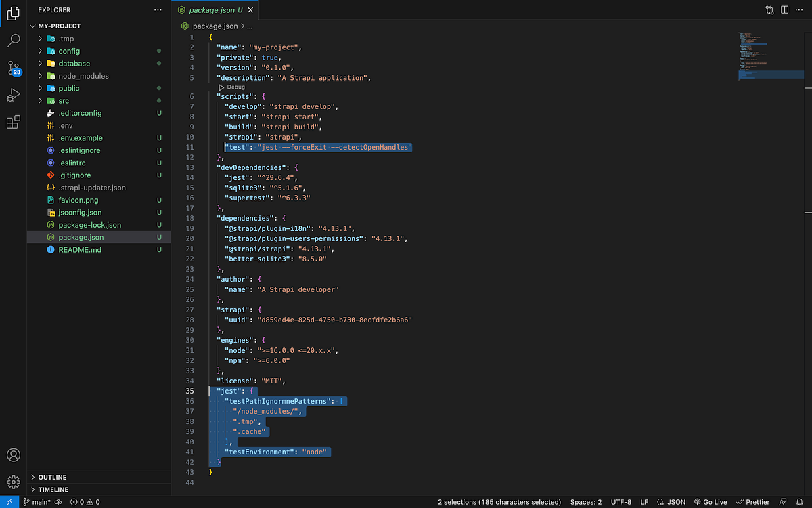The height and width of the screenshot is (508, 812).
Task: Switch to the package.json editor tab
Action: (x=212, y=10)
